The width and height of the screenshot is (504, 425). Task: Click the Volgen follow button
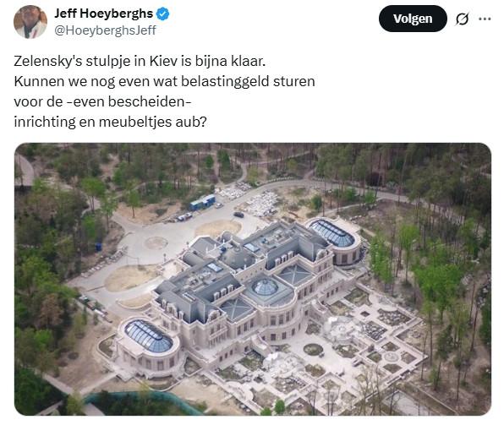coord(413,19)
